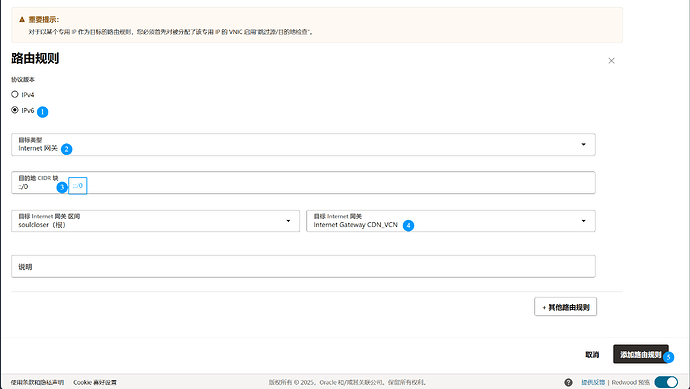Image resolution: width=690 pixels, height=389 pixels.
Task: Click the 说明 description input field
Action: point(303,266)
